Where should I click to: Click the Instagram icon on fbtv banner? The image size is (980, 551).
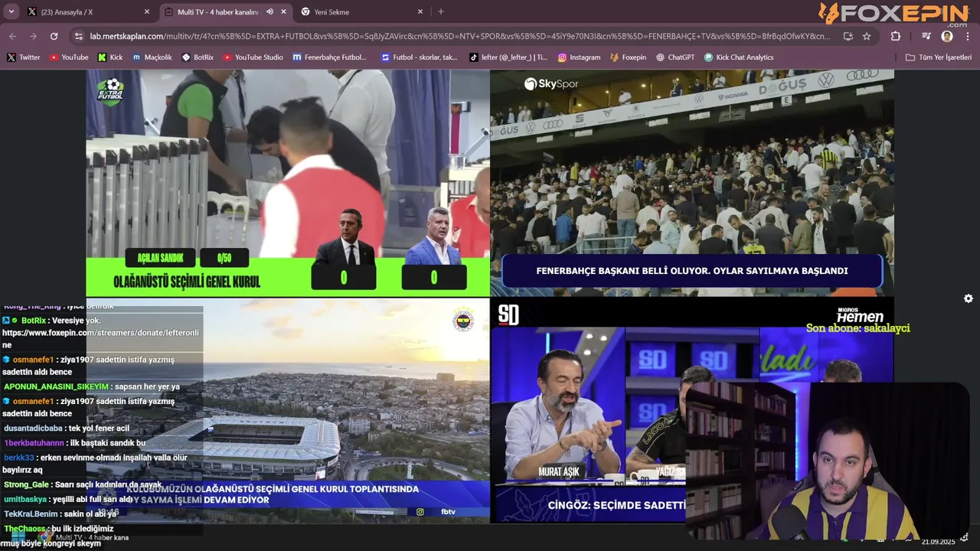click(420, 512)
